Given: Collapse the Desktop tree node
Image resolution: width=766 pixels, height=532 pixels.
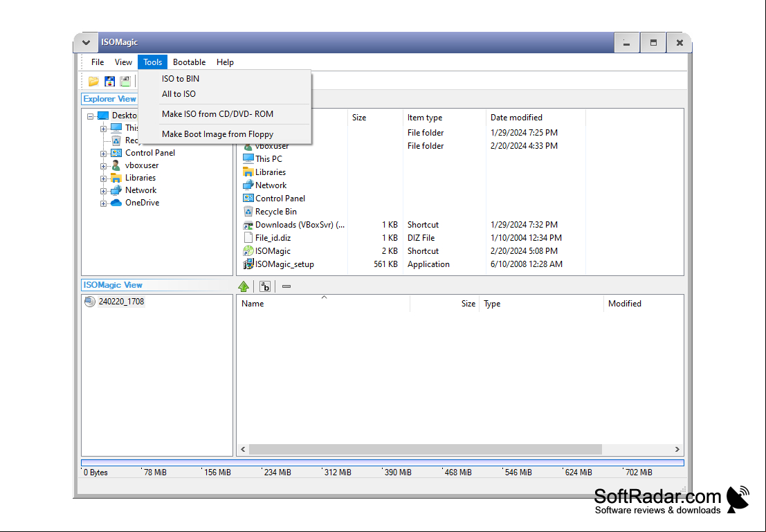Looking at the screenshot, I should point(91,116).
